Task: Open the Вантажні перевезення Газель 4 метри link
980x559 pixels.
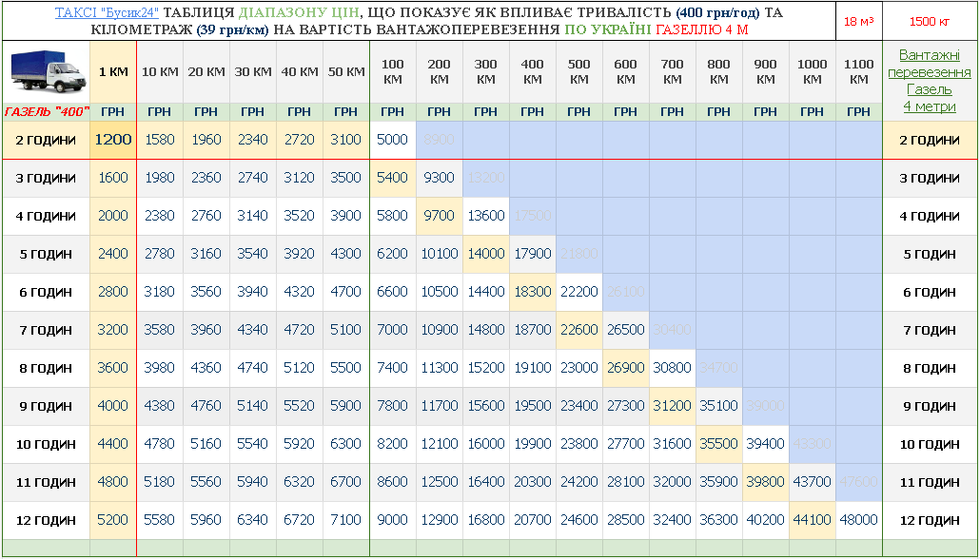Action: point(929,81)
